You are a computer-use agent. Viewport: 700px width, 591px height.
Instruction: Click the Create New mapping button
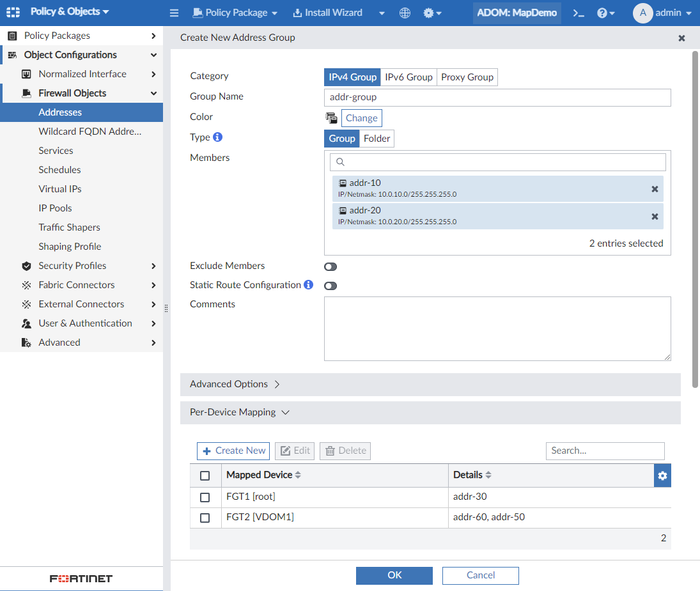click(x=233, y=451)
